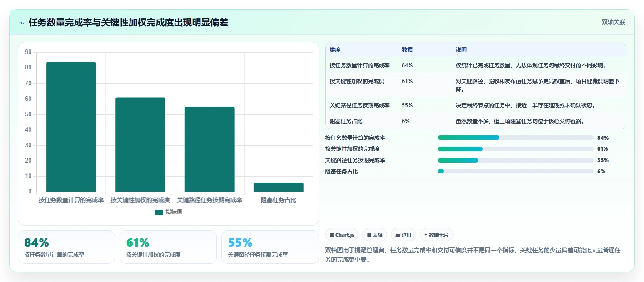Image resolution: width=644 pixels, height=282 pixels.
Task: Click the 按任务数量计算的完成率 bar in the chart
Action: tap(71, 127)
